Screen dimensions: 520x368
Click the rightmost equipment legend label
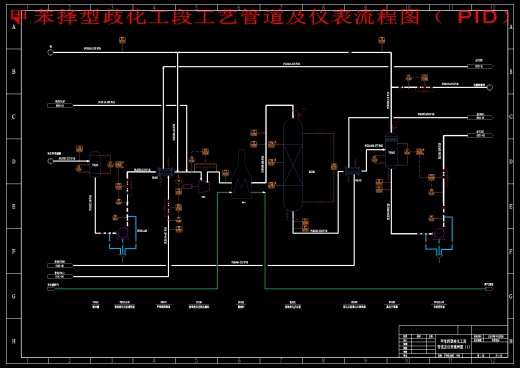[x=439, y=305]
